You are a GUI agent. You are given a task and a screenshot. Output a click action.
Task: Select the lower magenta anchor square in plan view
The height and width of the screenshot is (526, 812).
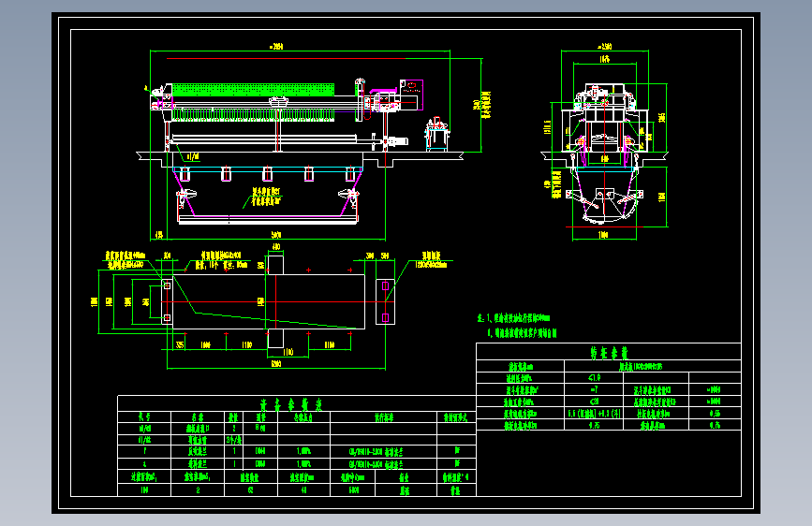click(x=385, y=317)
